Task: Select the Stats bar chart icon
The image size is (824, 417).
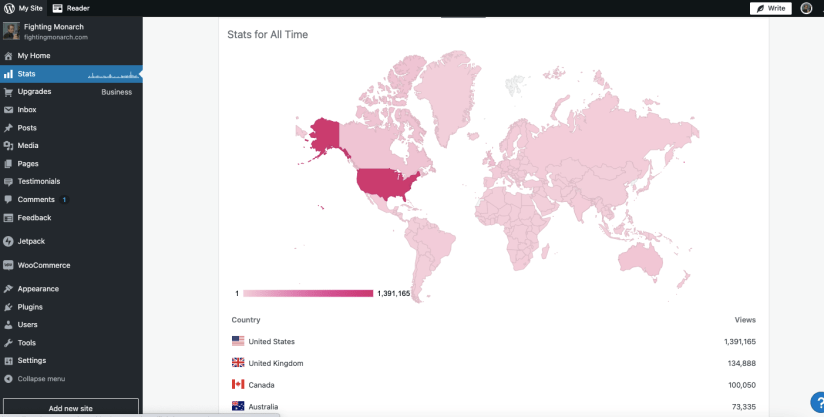Action: click(8, 74)
